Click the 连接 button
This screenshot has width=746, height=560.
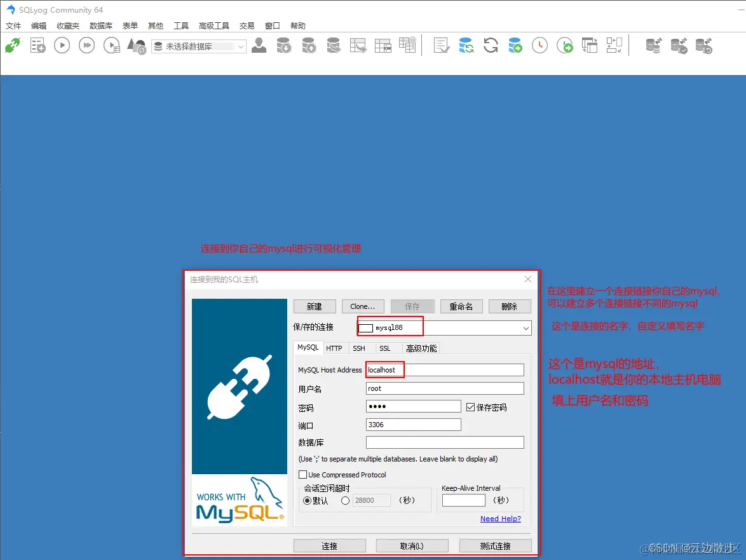[x=330, y=546]
